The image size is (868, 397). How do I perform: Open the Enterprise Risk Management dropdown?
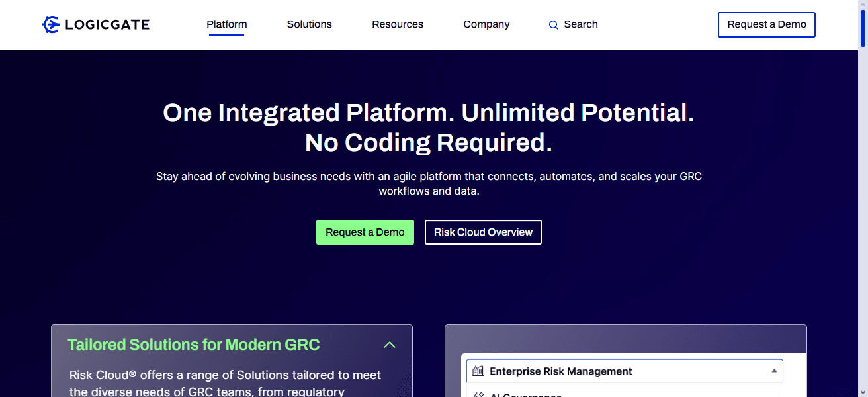click(625, 371)
